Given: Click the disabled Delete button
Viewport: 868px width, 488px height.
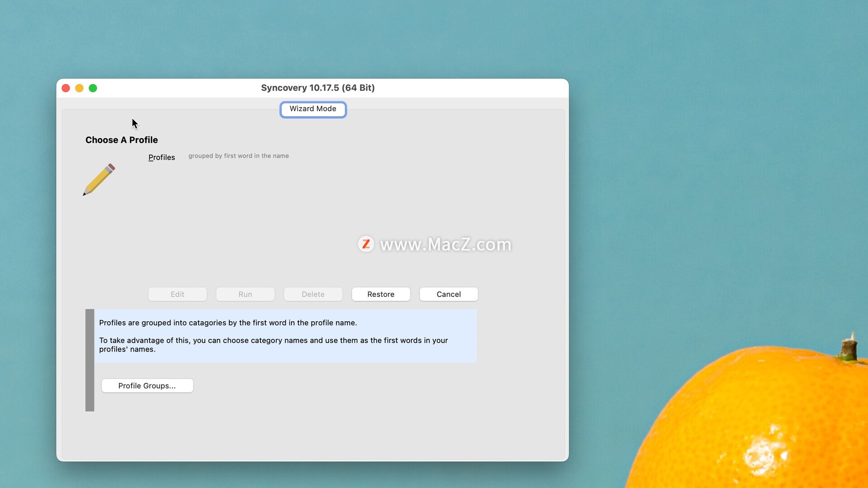Looking at the screenshot, I should coord(313,294).
